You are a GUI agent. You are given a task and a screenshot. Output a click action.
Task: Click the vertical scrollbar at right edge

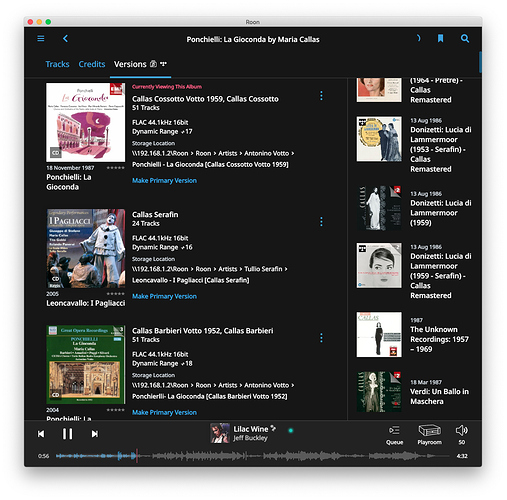point(480,62)
